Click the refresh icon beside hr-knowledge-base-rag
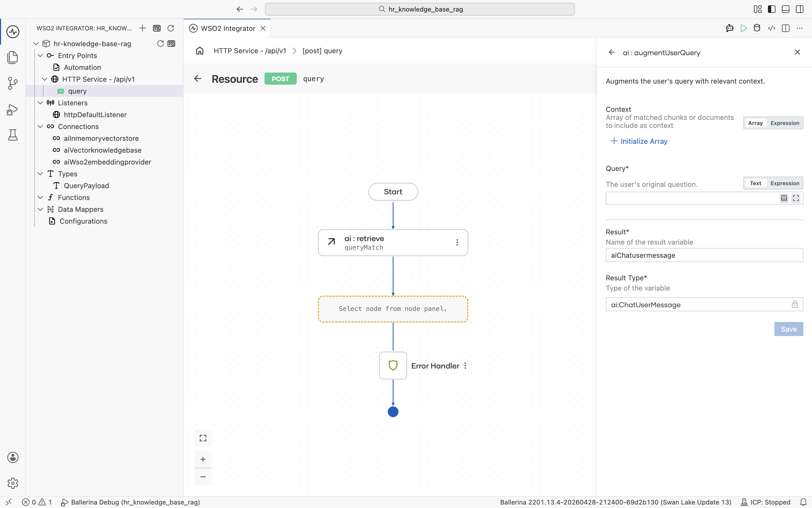Image resolution: width=812 pixels, height=508 pixels. coord(160,44)
